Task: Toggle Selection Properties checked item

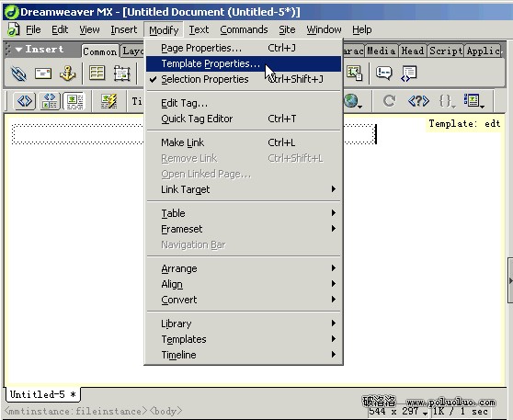Action: coord(244,79)
